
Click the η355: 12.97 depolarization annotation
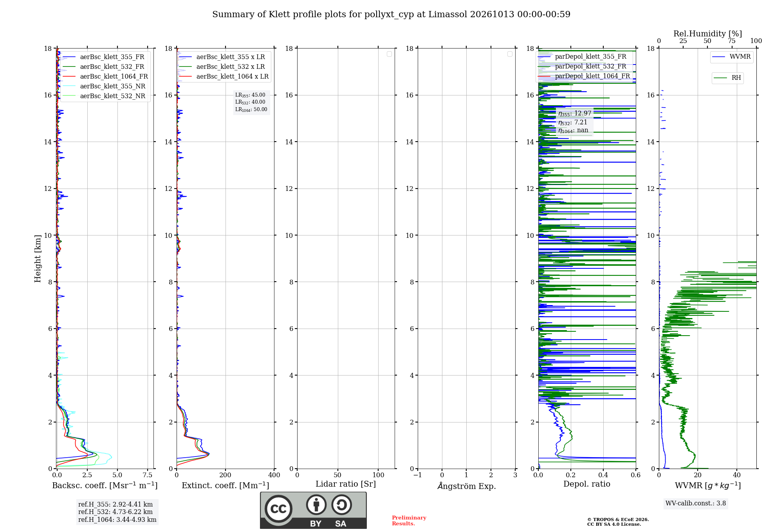click(x=575, y=113)
